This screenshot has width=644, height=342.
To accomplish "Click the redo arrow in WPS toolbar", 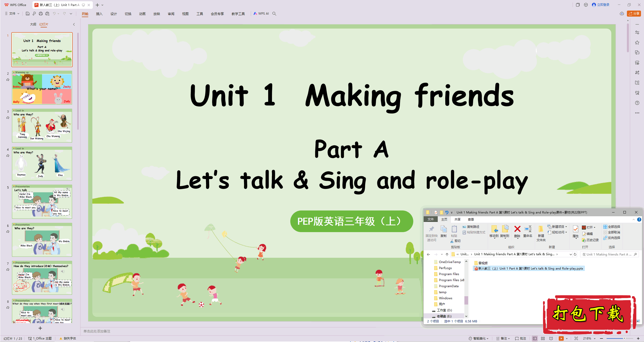I will (x=64, y=14).
